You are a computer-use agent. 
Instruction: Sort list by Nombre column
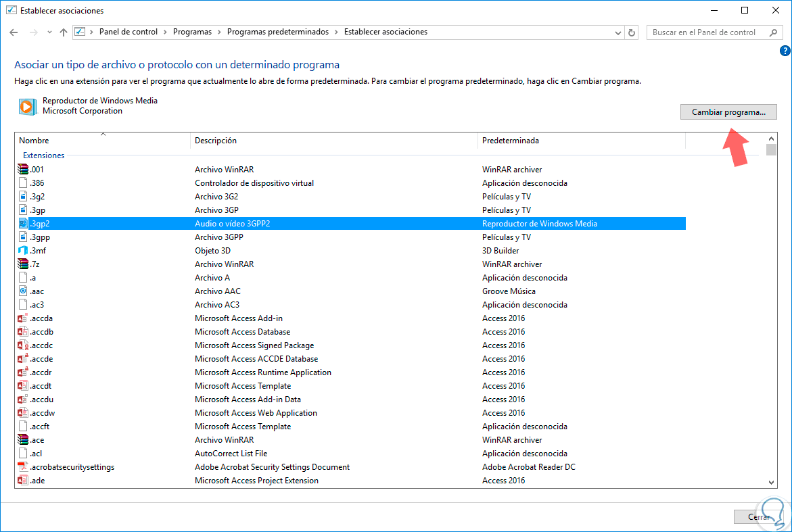coord(103,141)
